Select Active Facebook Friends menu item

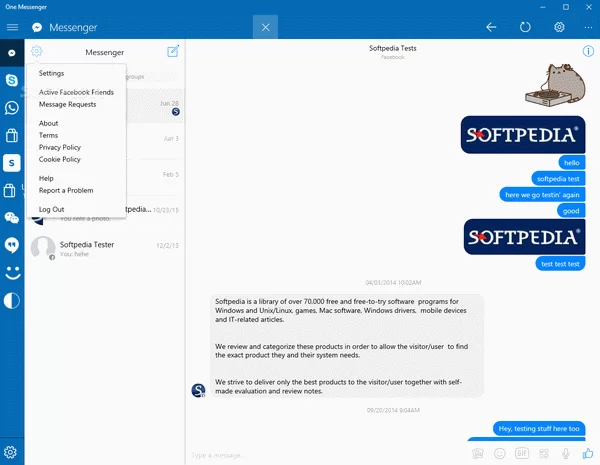point(76,92)
